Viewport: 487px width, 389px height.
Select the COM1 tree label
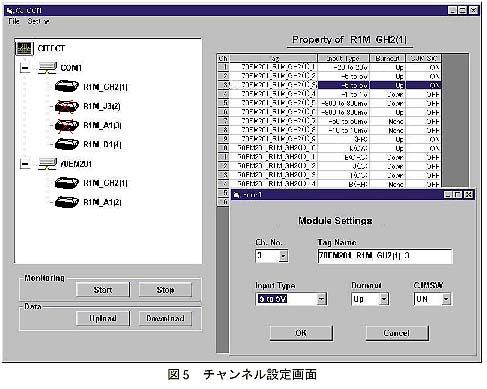tap(71, 68)
